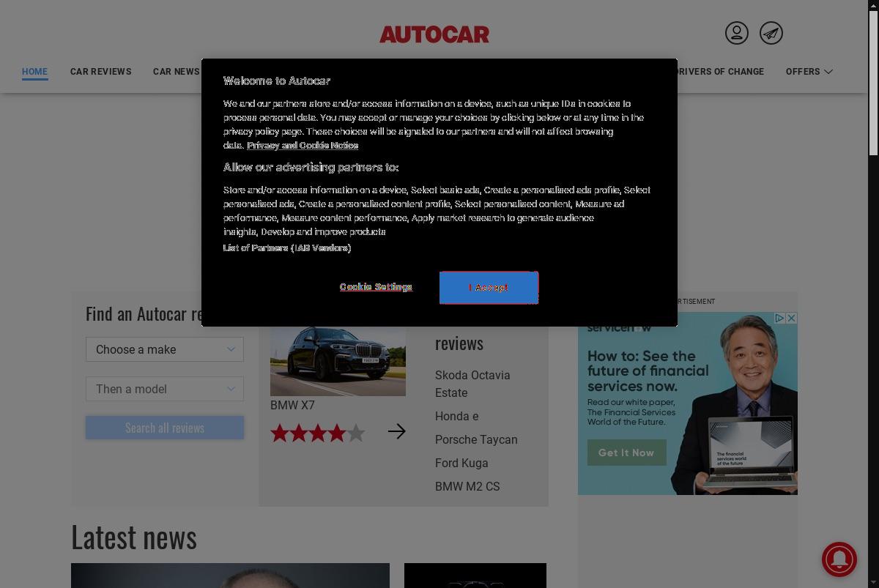Click the Autocar logo

click(x=434, y=34)
